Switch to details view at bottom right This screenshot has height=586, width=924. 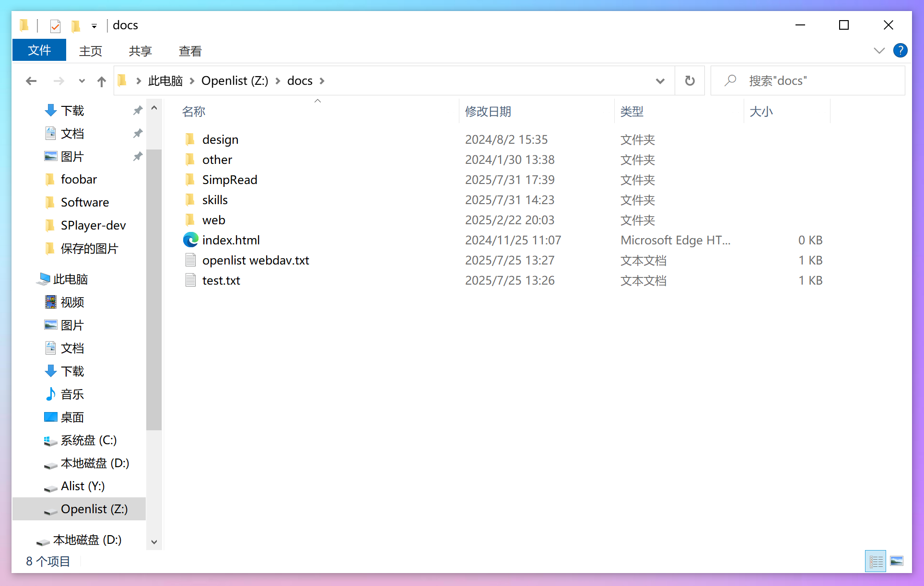875,561
